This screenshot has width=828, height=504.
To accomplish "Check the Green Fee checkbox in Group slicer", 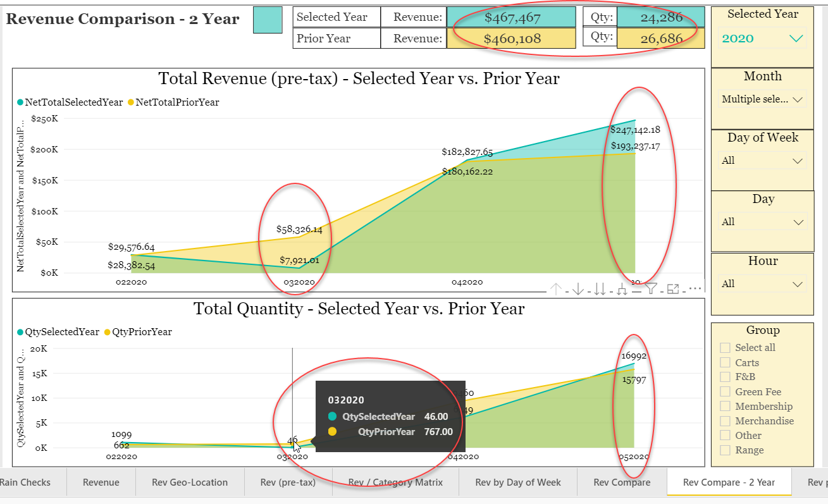I will click(x=724, y=391).
